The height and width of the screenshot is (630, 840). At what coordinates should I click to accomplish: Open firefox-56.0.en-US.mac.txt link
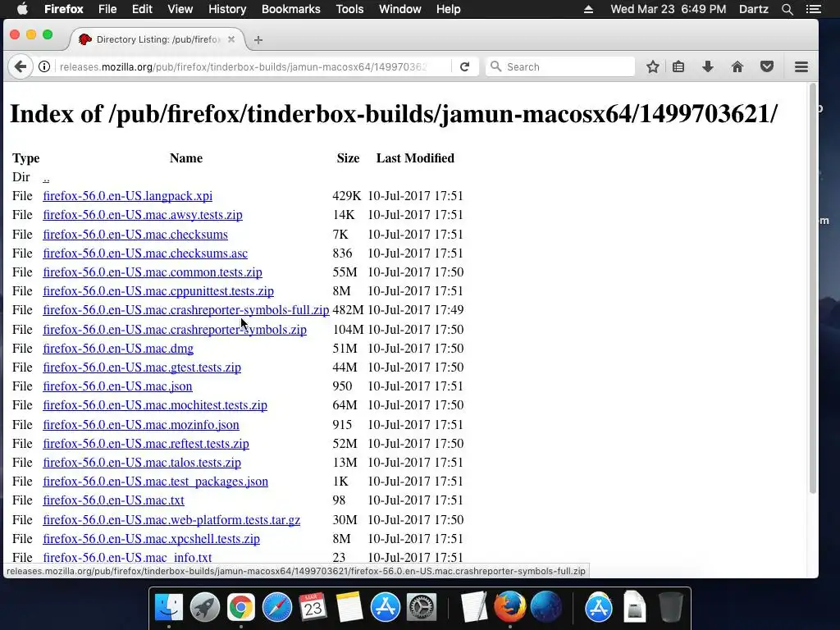coord(113,500)
